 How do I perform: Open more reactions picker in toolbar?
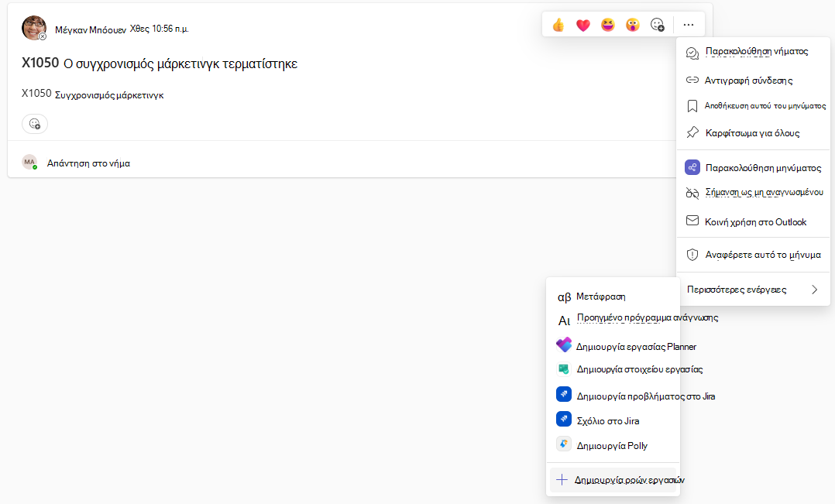pos(657,25)
